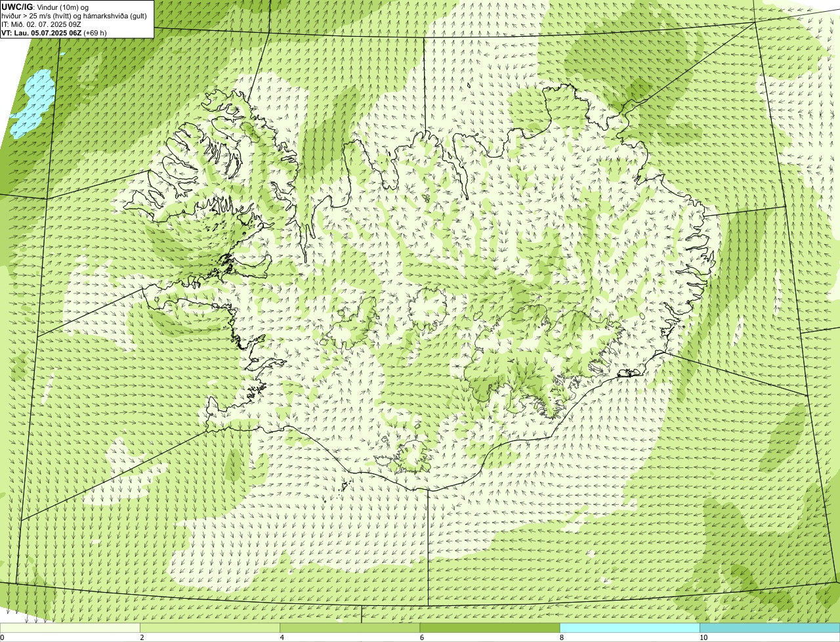
Task: Click the 4–6 m/s legend color segment
Action: pyautogui.click(x=350, y=628)
